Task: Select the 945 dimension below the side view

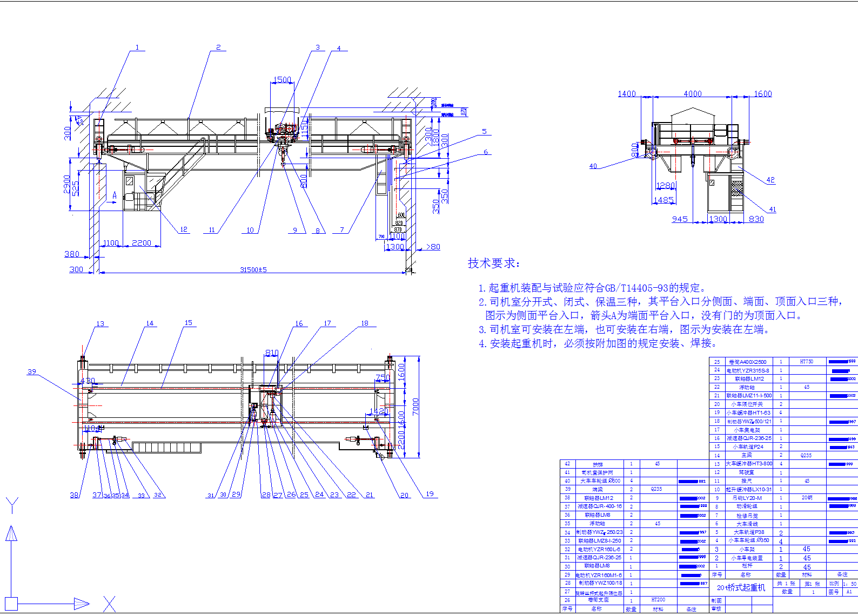Action: coord(680,219)
